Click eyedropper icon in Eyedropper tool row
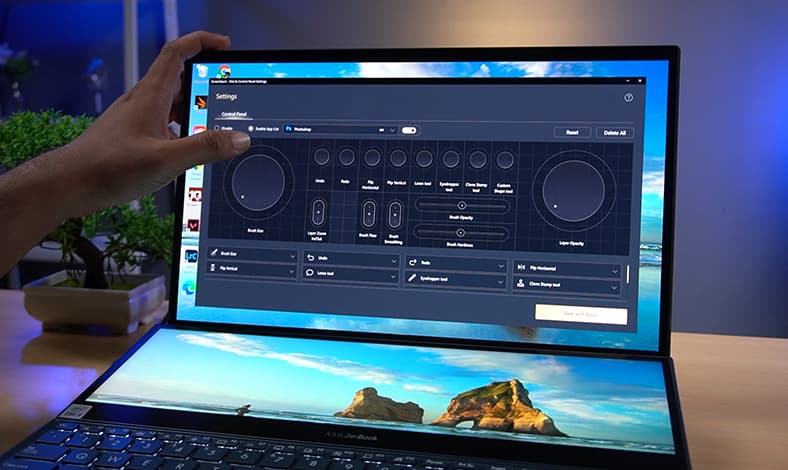This screenshot has height=470, width=788. [412, 277]
